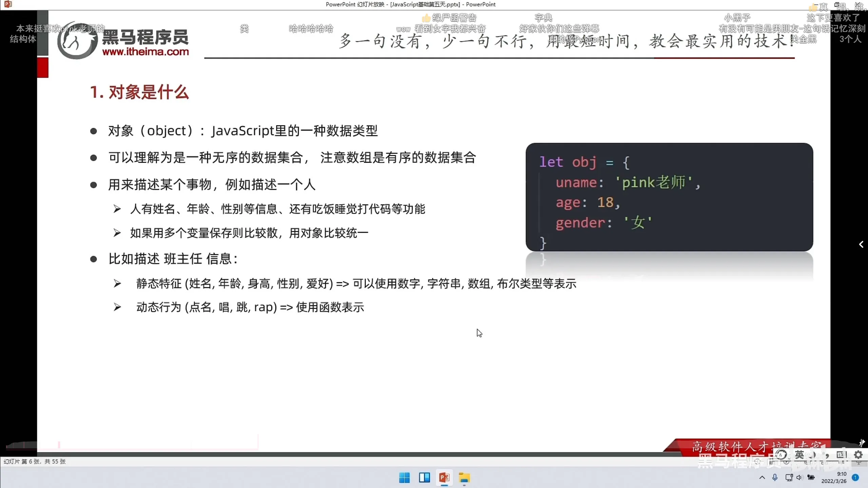
Task: Click the volume speaker tray icon
Action: [800, 477]
